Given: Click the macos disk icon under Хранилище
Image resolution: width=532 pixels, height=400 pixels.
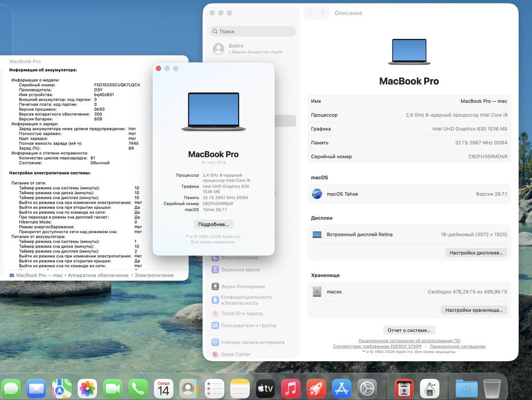Looking at the screenshot, I should pyautogui.click(x=317, y=291).
